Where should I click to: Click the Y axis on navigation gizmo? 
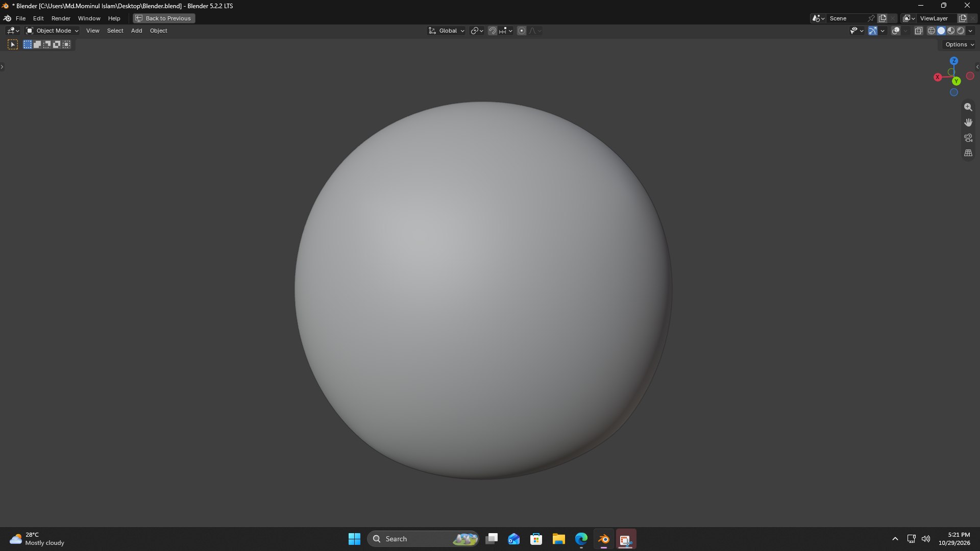click(x=957, y=81)
